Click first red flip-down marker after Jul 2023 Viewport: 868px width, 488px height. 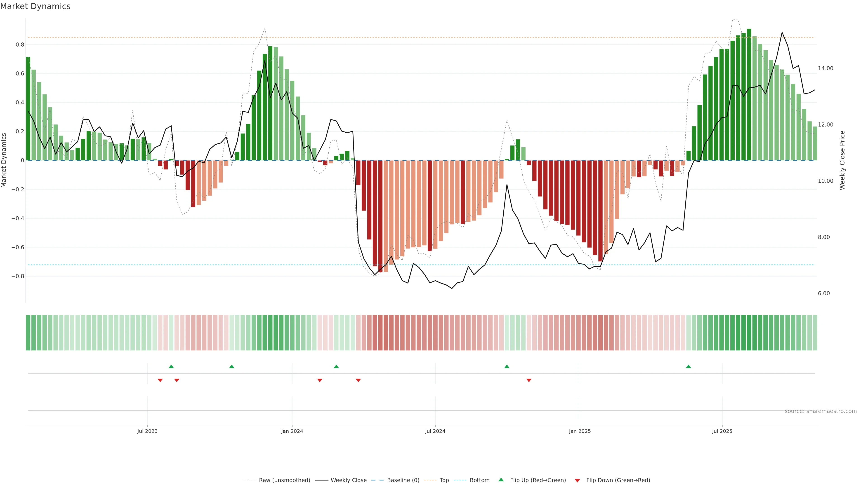(x=160, y=380)
